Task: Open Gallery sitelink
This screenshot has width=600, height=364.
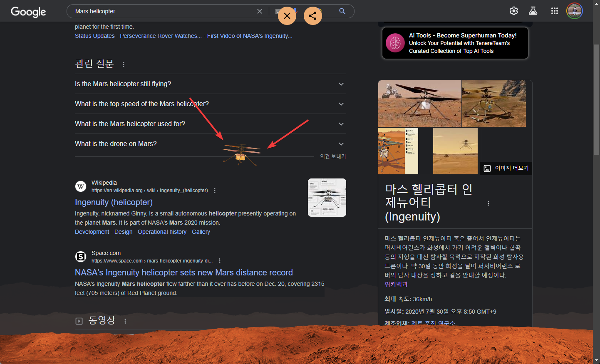Action: pyautogui.click(x=201, y=232)
